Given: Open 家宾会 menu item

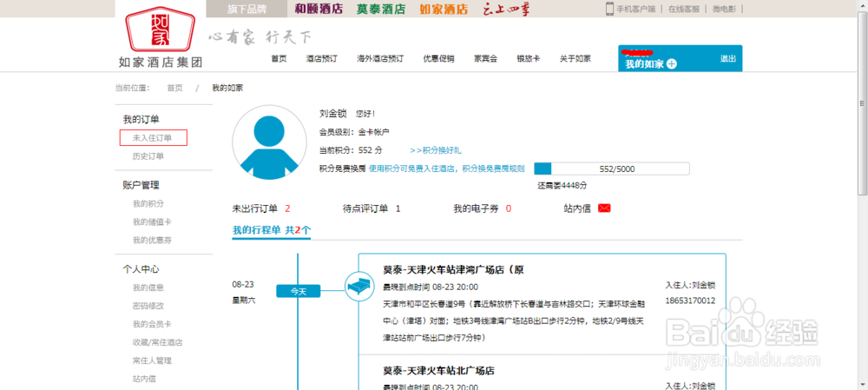Looking at the screenshot, I should tap(485, 59).
